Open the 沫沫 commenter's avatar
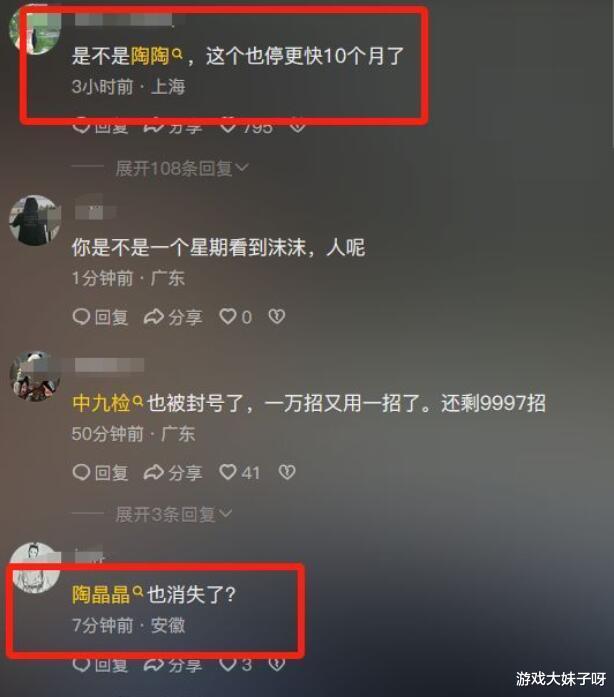 35,220
